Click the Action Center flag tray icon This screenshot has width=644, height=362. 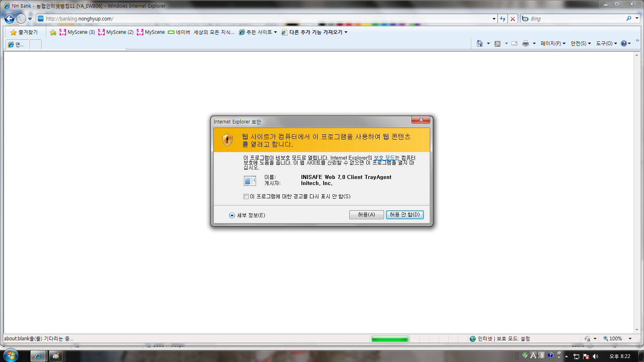pyautogui.click(x=586, y=356)
